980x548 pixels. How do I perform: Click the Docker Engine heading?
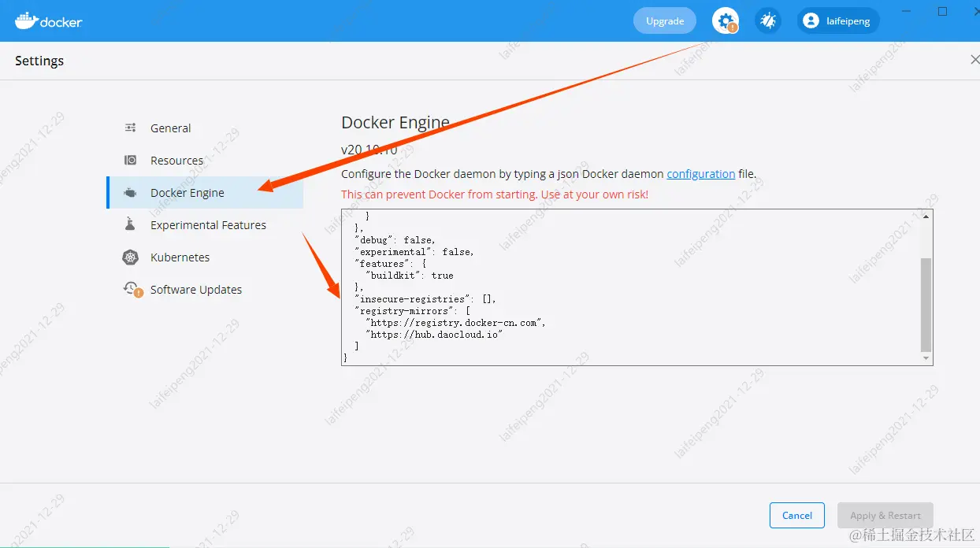(x=395, y=123)
